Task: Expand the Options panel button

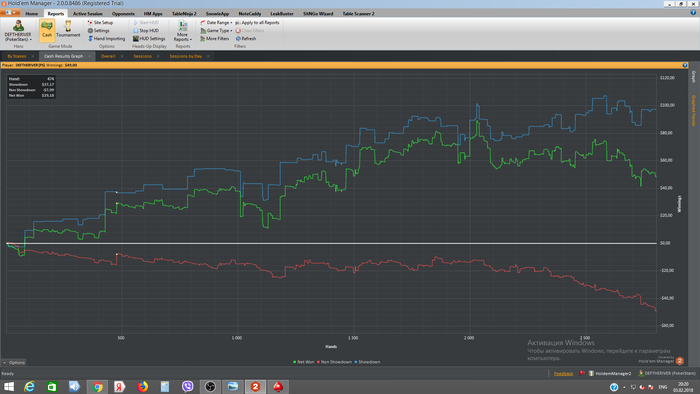Action: pos(14,362)
